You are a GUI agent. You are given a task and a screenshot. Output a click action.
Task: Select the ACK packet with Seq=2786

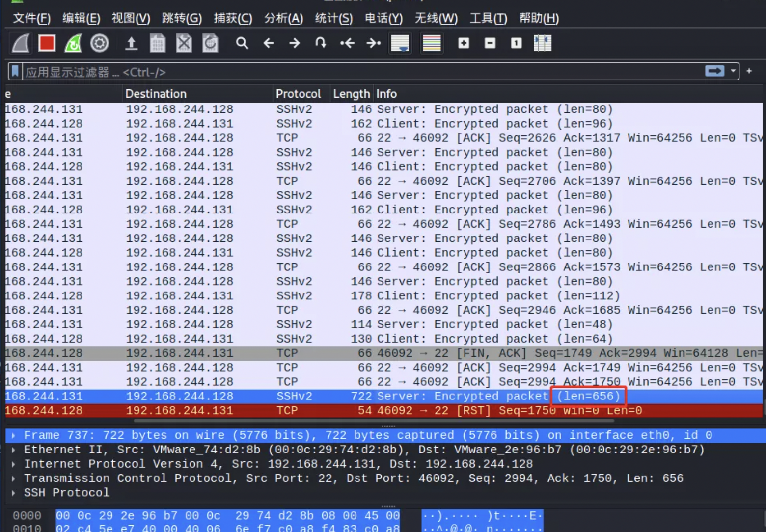pos(384,224)
